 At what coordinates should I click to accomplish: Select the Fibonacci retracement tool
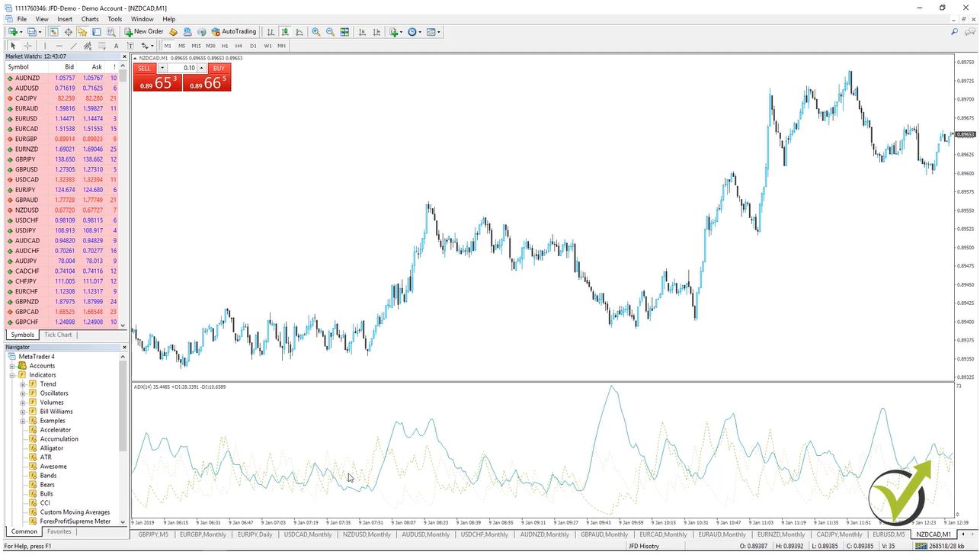coord(101,46)
